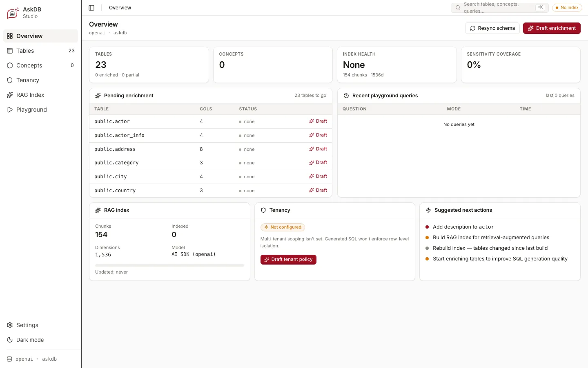Click the 'last 0 queries' text
588x368 pixels.
click(560, 96)
